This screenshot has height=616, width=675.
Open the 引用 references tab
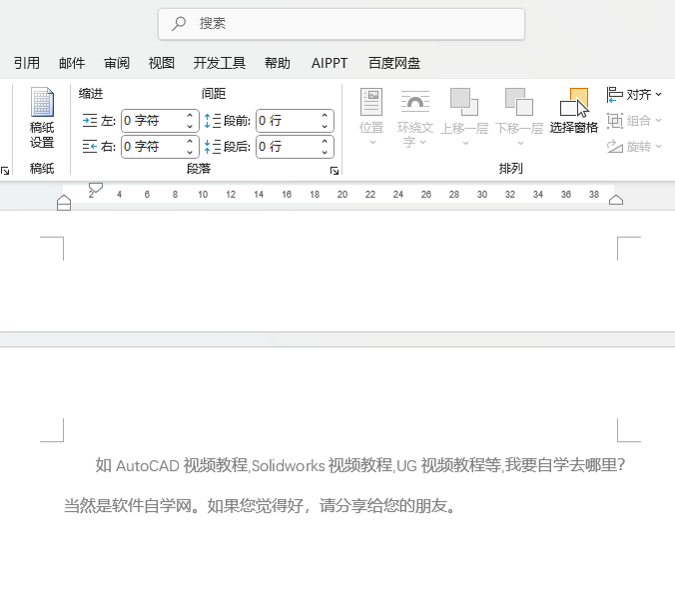click(x=27, y=63)
